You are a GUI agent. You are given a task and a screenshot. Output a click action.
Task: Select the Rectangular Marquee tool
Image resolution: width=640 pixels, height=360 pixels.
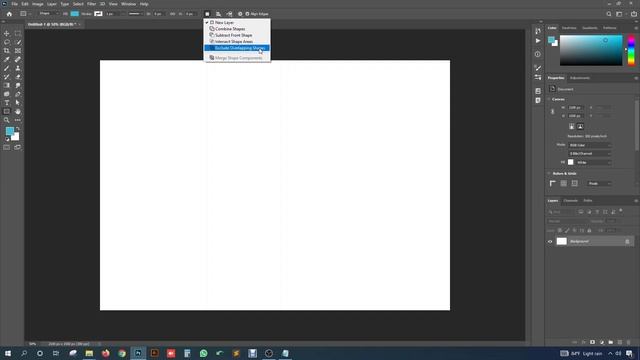[x=18, y=33]
